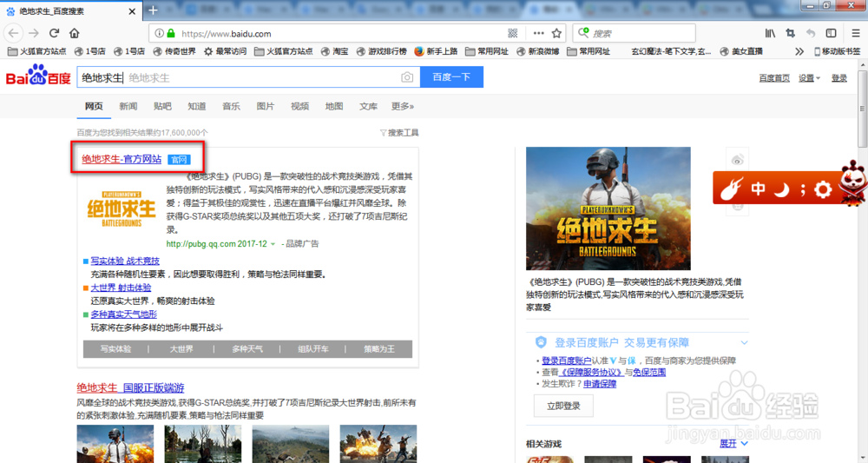868x463 pixels.
Task: Open the 新浪微博 bookmark
Action: coord(537,51)
